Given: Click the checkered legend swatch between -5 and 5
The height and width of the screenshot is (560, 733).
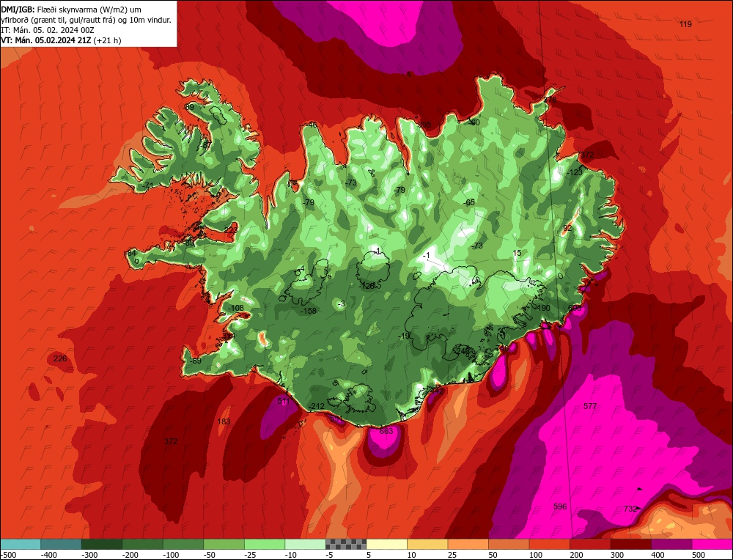Looking at the screenshot, I should (346, 544).
